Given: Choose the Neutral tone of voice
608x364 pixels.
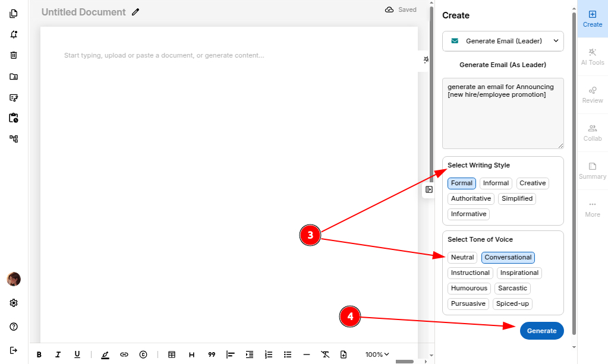Looking at the screenshot, I should click(462, 257).
